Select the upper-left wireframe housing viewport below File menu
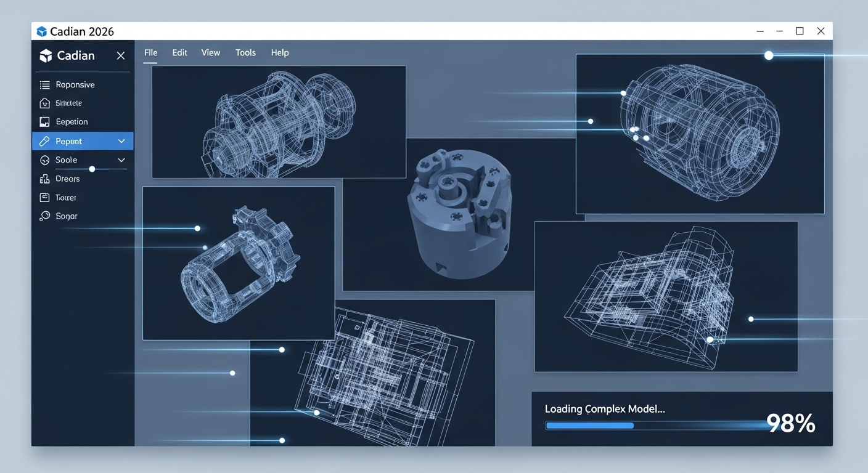Screen dimensions: 868x473 pyautogui.click(x=279, y=122)
